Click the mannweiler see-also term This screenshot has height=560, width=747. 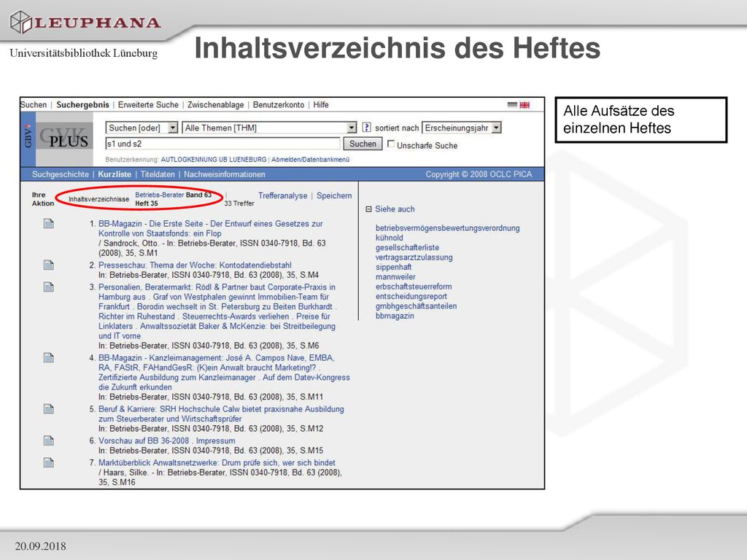coord(395,276)
